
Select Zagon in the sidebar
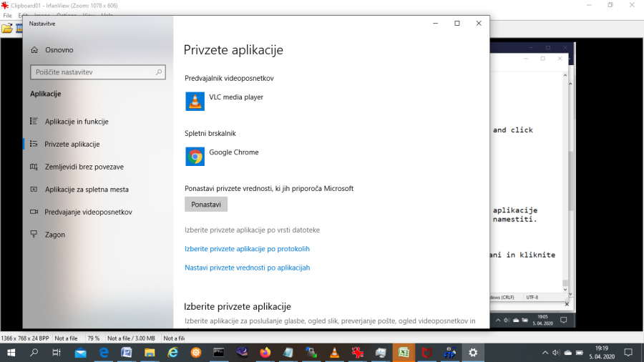tap(54, 235)
